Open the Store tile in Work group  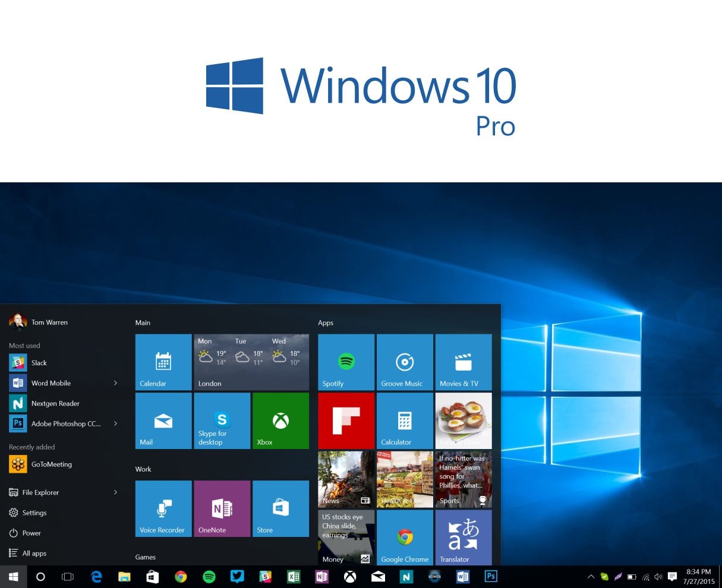tap(280, 508)
